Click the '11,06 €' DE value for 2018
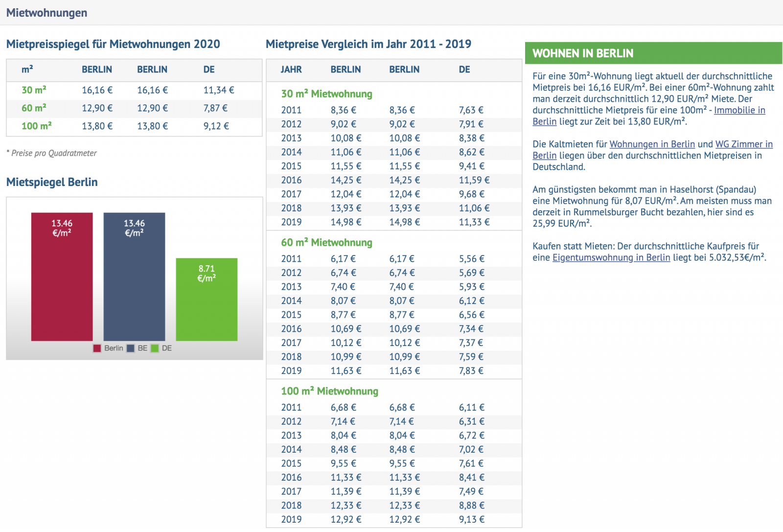This screenshot has height=532, width=783. 474,208
